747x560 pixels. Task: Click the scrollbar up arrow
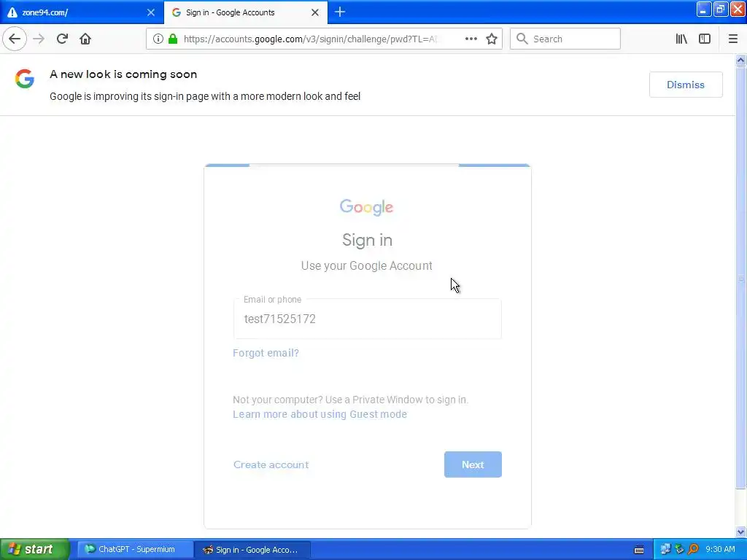tap(740, 60)
